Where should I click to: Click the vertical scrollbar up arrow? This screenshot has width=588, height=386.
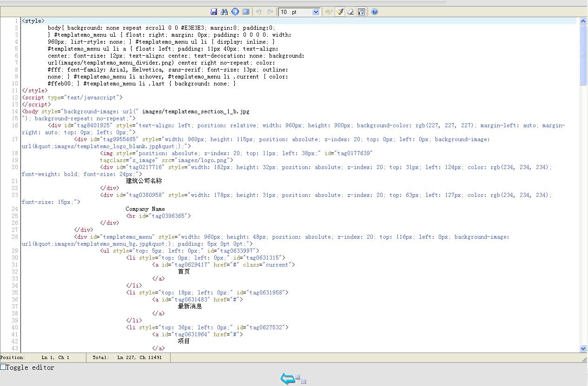583,21
